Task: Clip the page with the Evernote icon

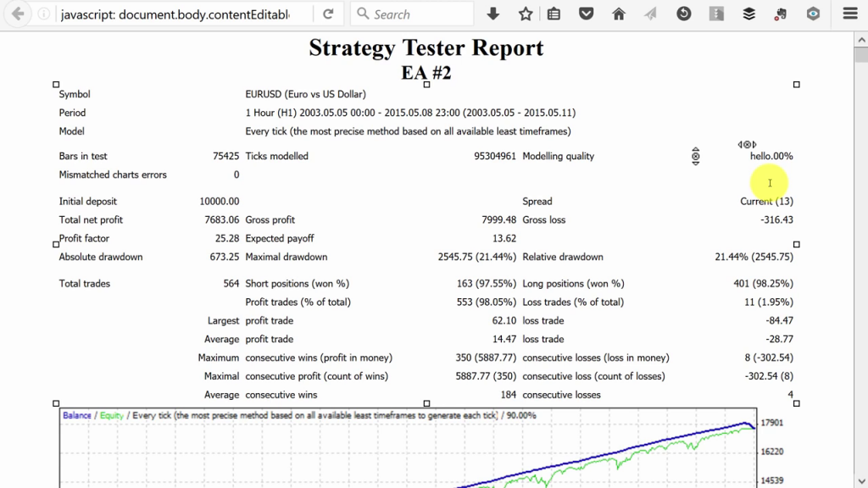Action: pyautogui.click(x=780, y=14)
